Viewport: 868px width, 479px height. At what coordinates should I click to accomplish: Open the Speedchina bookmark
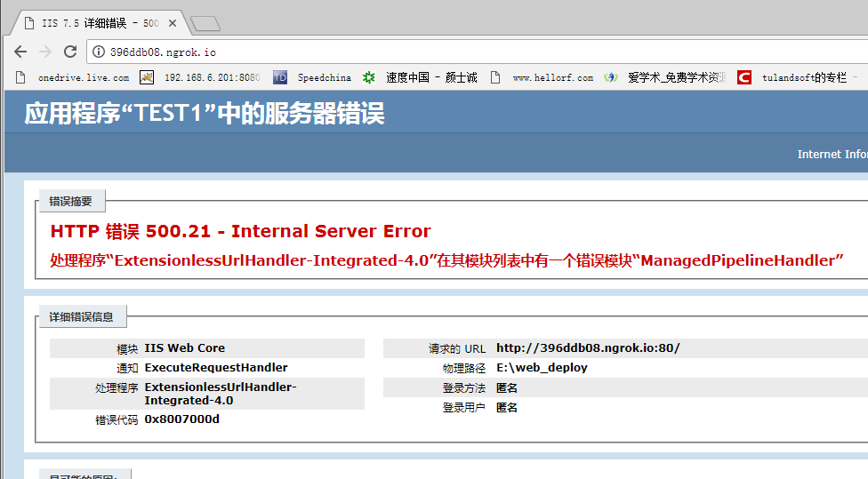pyautogui.click(x=312, y=77)
